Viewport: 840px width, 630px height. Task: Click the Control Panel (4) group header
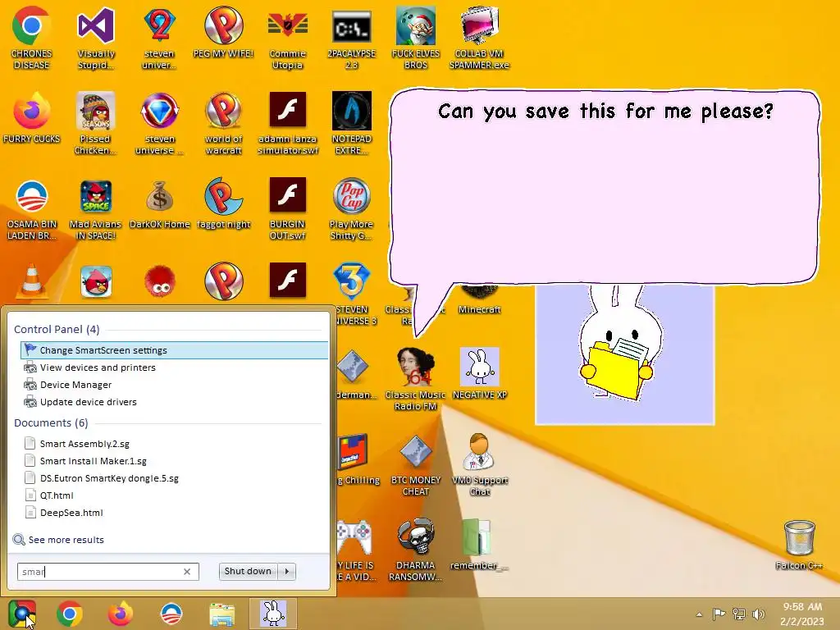click(57, 329)
